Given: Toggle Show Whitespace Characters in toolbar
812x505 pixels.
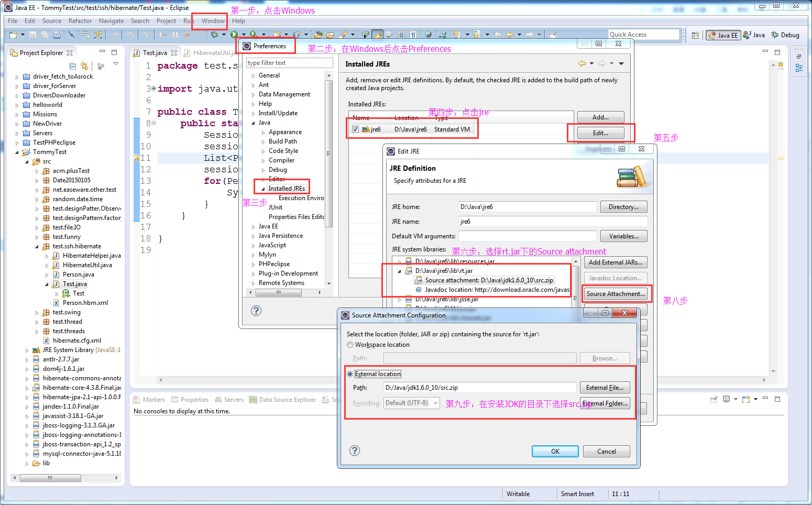Looking at the screenshot, I should (x=413, y=35).
